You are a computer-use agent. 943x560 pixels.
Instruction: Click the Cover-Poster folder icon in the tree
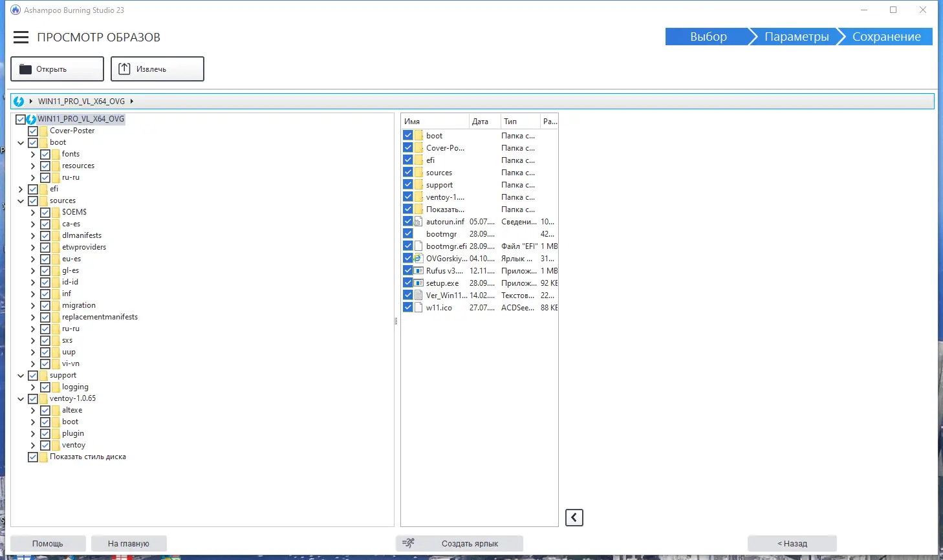43,131
